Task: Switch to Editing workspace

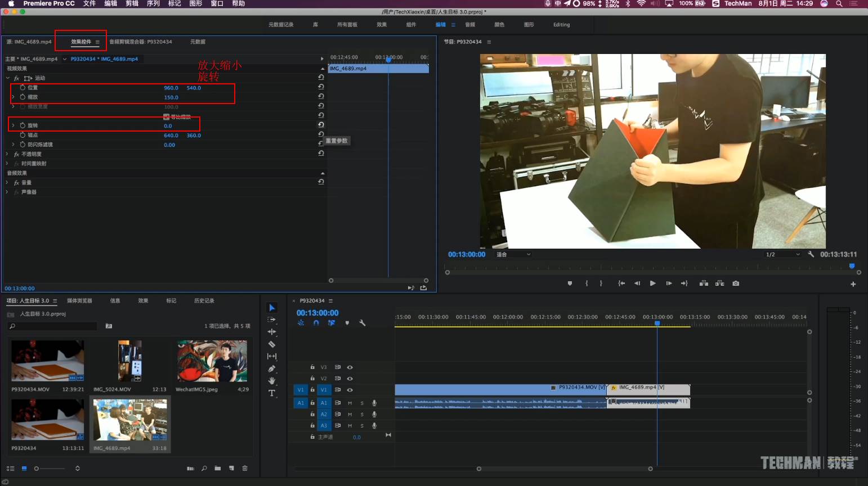Action: (x=561, y=25)
